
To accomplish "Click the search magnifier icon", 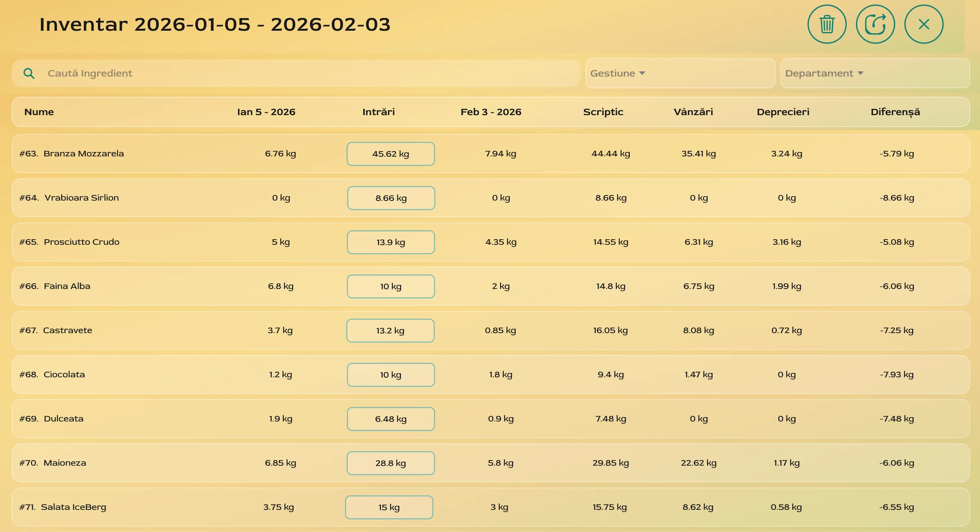I will [29, 73].
